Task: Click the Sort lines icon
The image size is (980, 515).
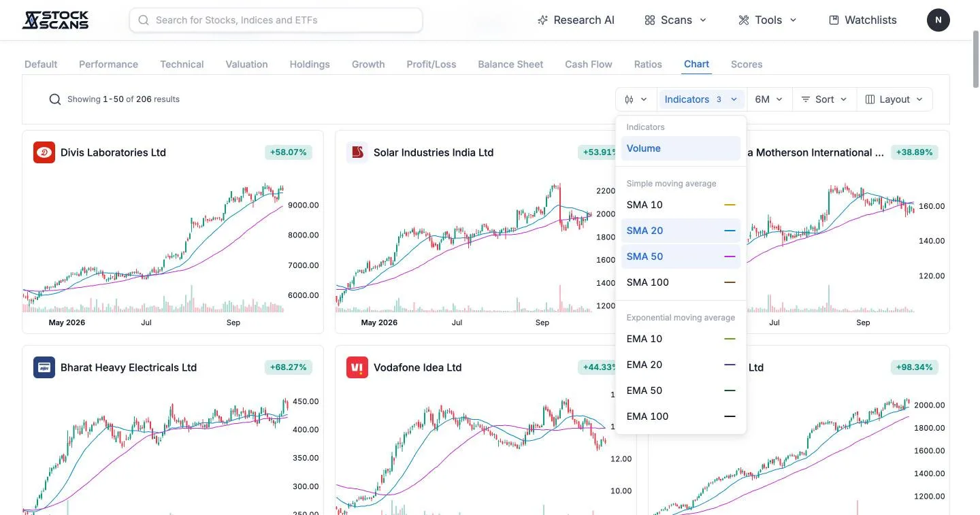Action: pyautogui.click(x=806, y=99)
